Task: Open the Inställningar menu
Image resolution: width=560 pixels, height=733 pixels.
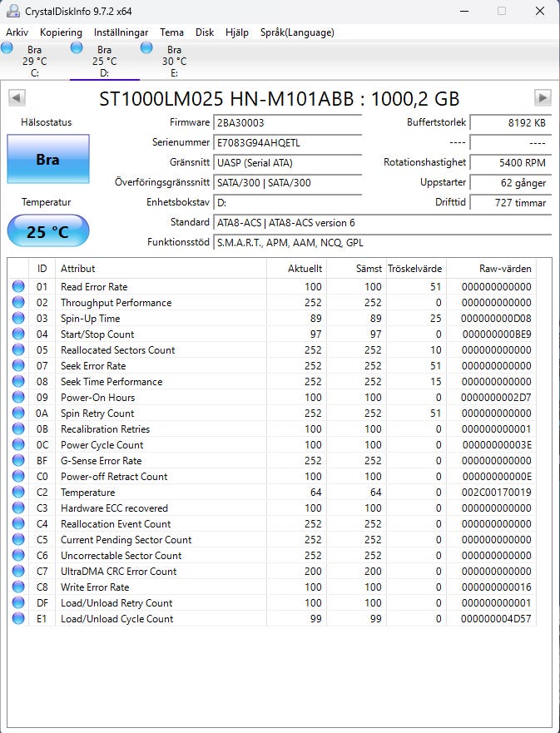Action: (x=121, y=32)
